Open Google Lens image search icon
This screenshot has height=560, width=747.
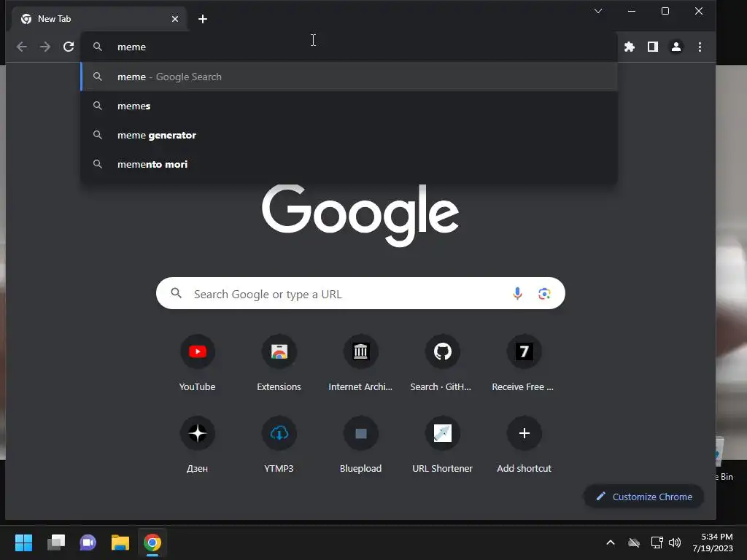544,294
